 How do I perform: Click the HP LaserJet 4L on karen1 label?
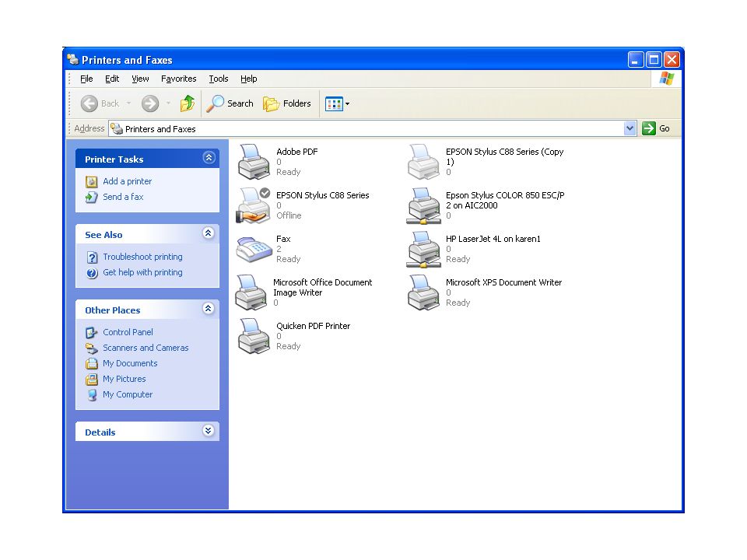coord(493,239)
